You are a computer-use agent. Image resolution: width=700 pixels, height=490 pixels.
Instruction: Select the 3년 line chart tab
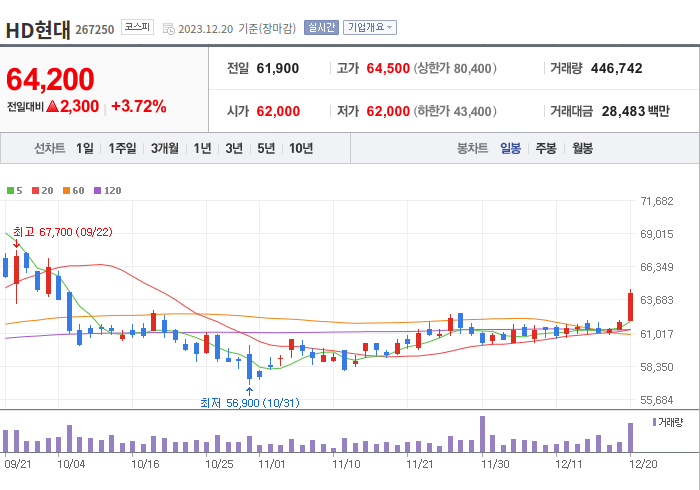(234, 148)
